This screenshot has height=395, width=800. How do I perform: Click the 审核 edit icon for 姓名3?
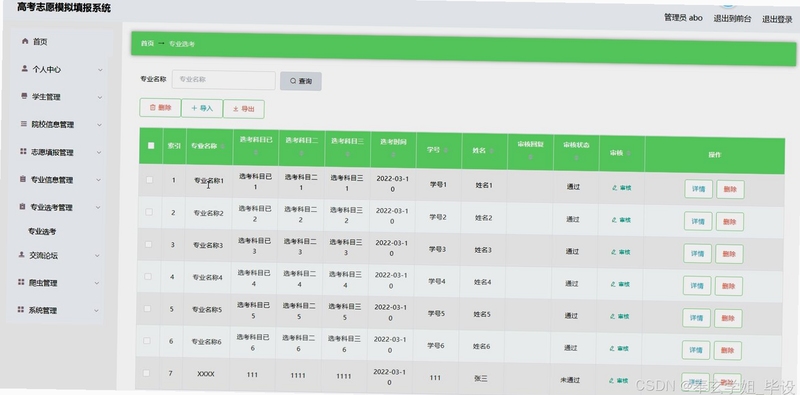coord(614,252)
